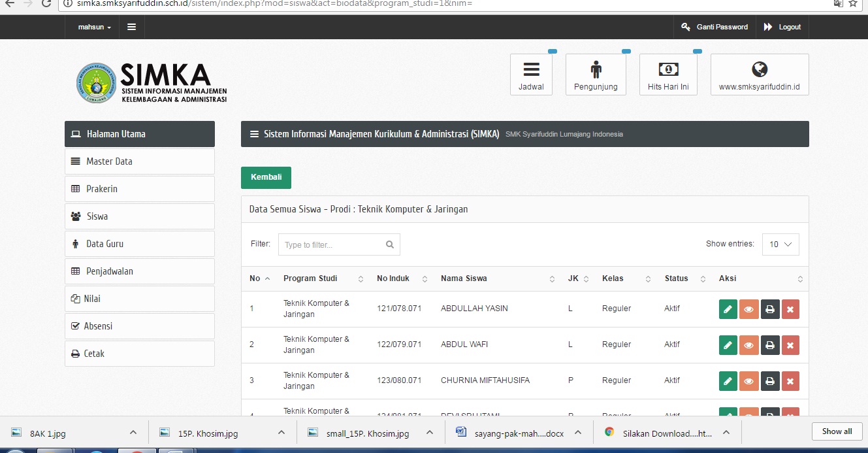
Task: Expand the mahsun user dropdown
Action: pyautogui.click(x=95, y=27)
